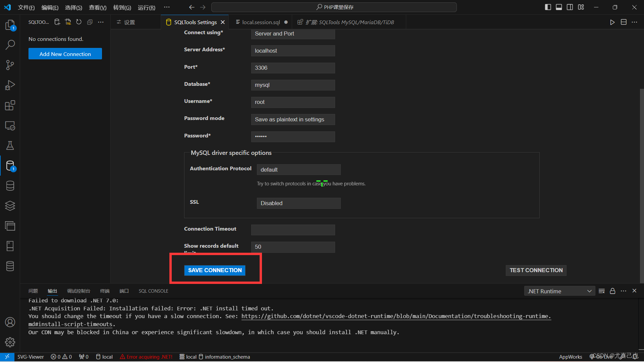The height and width of the screenshot is (362, 644).
Task: Open the Source Control view
Action: [x=10, y=65]
